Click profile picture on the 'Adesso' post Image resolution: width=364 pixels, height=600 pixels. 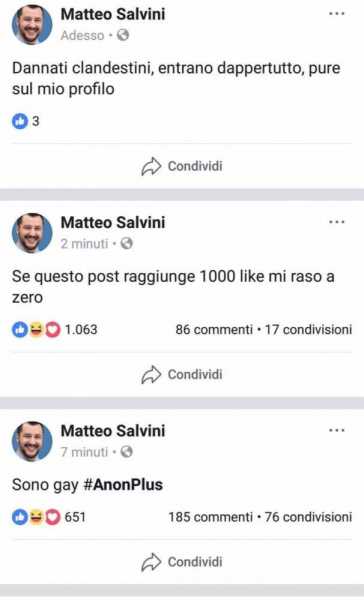coord(32,24)
